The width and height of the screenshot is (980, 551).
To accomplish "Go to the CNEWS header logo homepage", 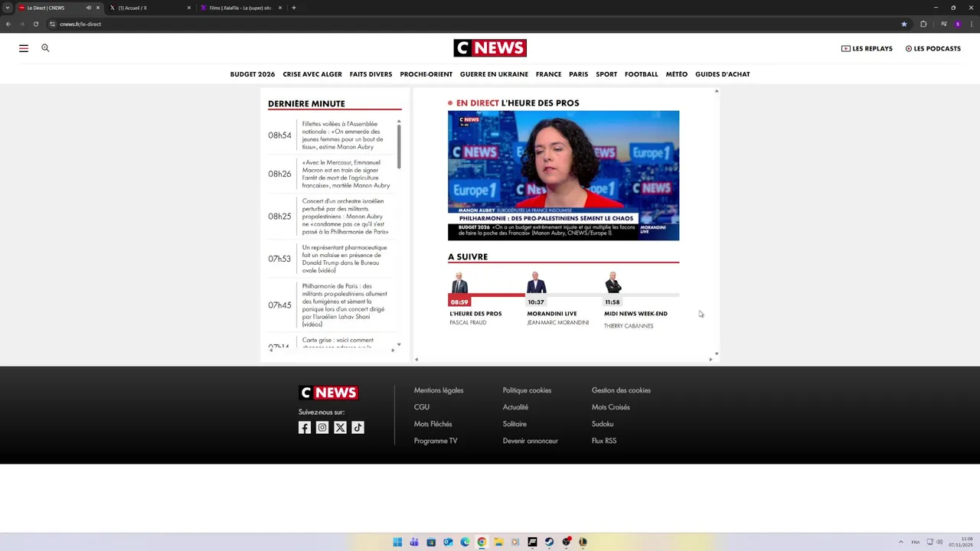I will click(x=490, y=48).
